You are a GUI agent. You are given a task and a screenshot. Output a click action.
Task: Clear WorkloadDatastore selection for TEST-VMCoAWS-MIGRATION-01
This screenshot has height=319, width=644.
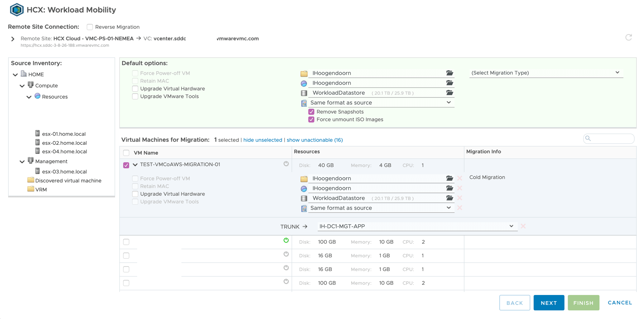[x=459, y=198]
